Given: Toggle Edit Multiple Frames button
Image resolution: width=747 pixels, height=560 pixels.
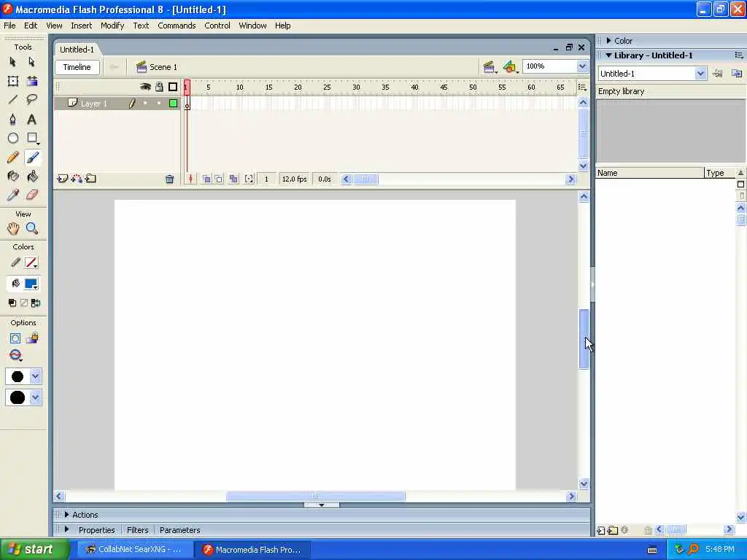Looking at the screenshot, I should pyautogui.click(x=233, y=179).
